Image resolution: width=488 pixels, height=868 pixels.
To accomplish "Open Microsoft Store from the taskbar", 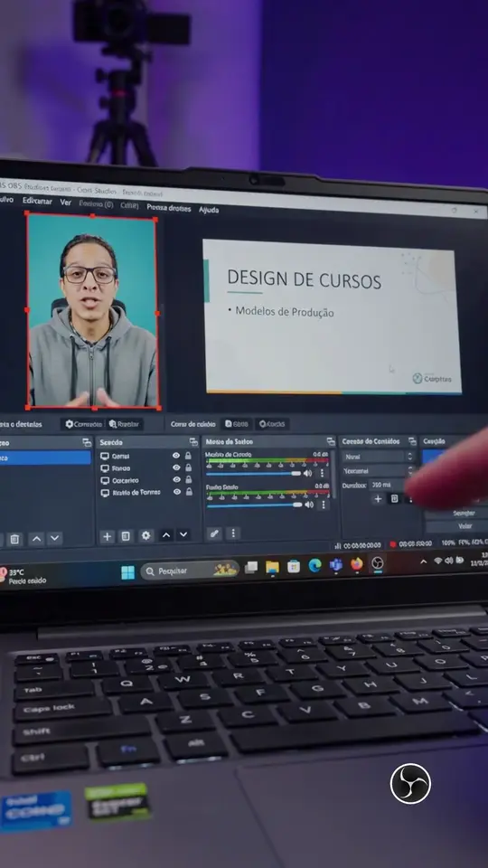I will pyautogui.click(x=294, y=566).
